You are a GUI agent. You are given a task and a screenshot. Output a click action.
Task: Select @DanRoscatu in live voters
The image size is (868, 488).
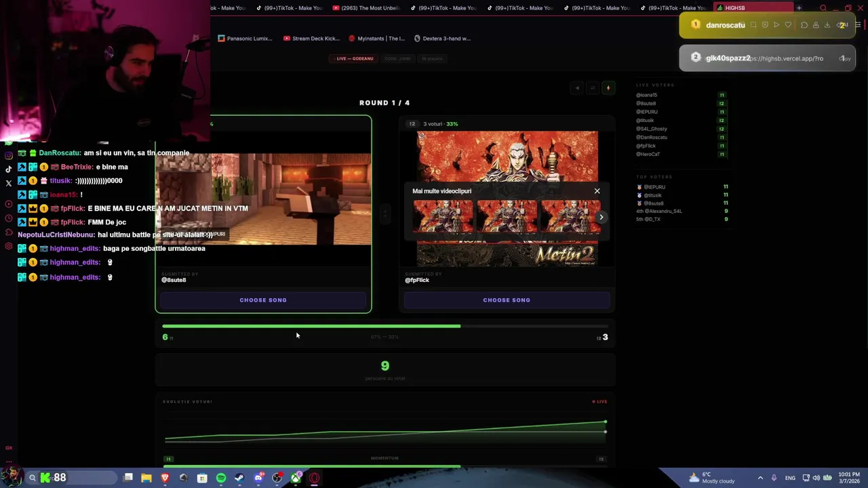pyautogui.click(x=652, y=137)
